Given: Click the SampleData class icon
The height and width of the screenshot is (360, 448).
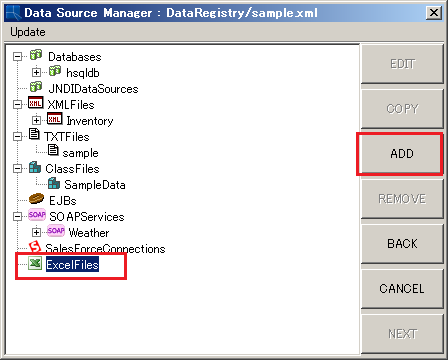Looking at the screenshot, I should pos(54,183).
